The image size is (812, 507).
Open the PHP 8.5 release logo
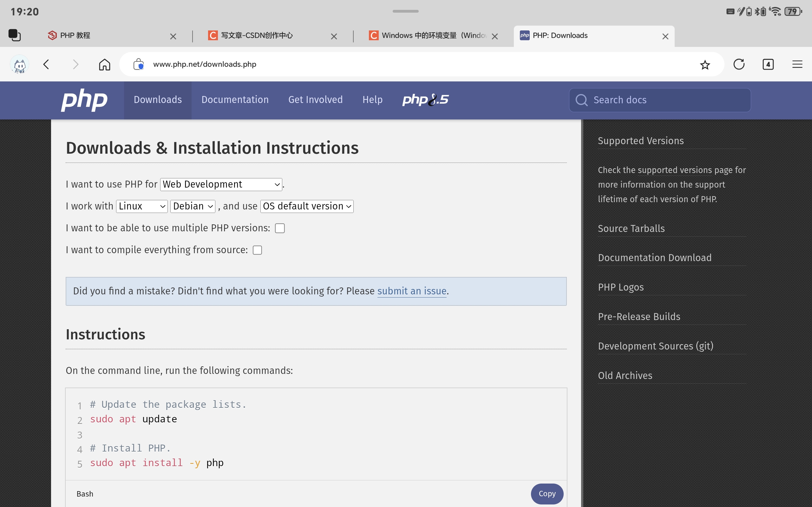pyautogui.click(x=425, y=100)
